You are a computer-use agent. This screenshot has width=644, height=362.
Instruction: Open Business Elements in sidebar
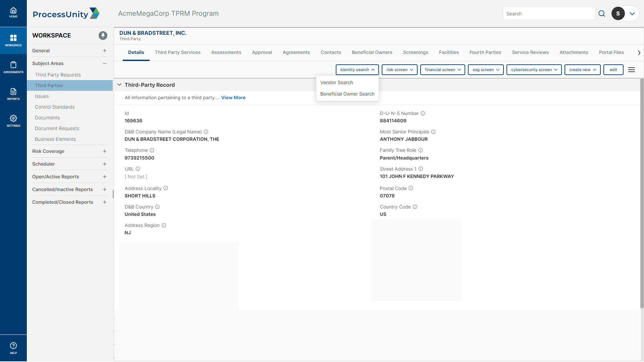pyautogui.click(x=55, y=139)
